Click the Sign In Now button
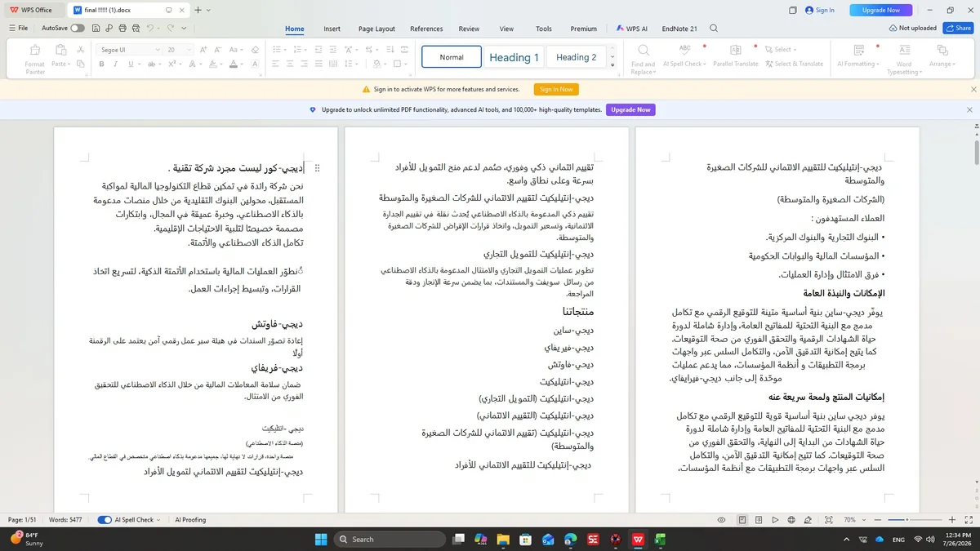The width and height of the screenshot is (980, 551). pyautogui.click(x=557, y=89)
